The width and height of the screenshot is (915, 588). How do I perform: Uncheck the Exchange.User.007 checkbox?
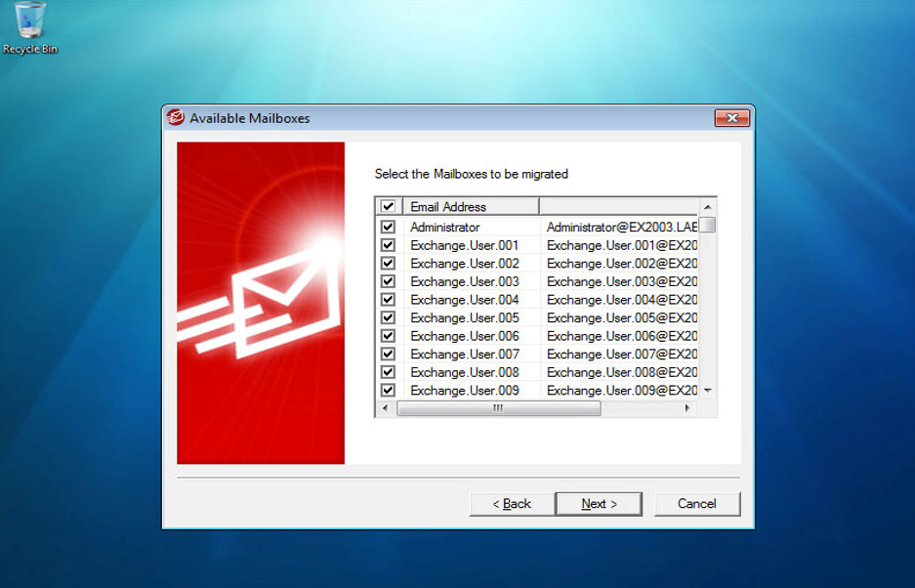point(388,354)
